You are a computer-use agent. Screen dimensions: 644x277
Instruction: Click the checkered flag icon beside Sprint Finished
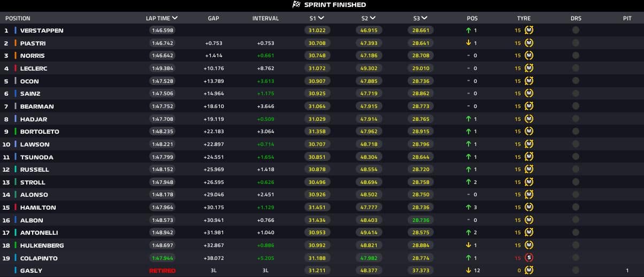(296, 5)
